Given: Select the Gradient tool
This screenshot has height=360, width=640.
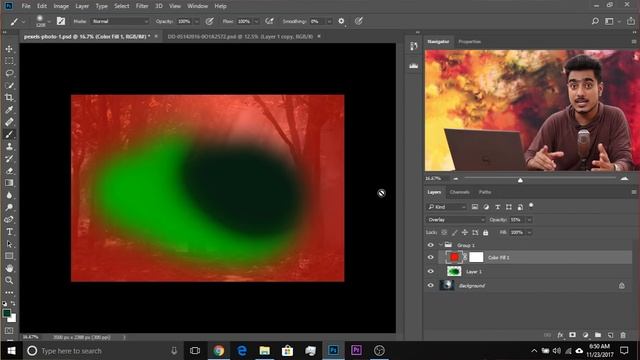Looking at the screenshot, I should click(9, 183).
